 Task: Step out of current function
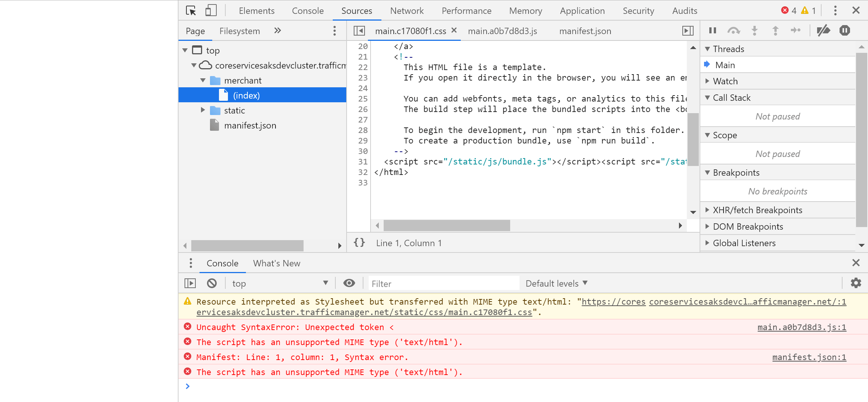click(x=776, y=31)
